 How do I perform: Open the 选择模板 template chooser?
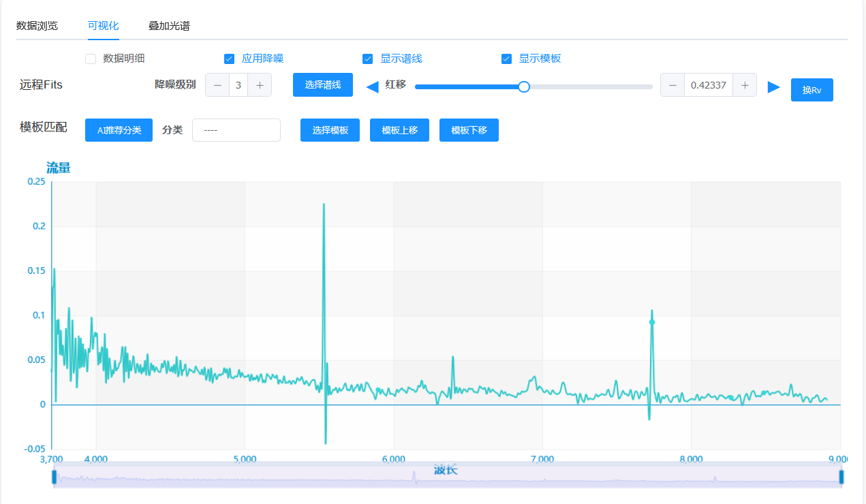330,130
